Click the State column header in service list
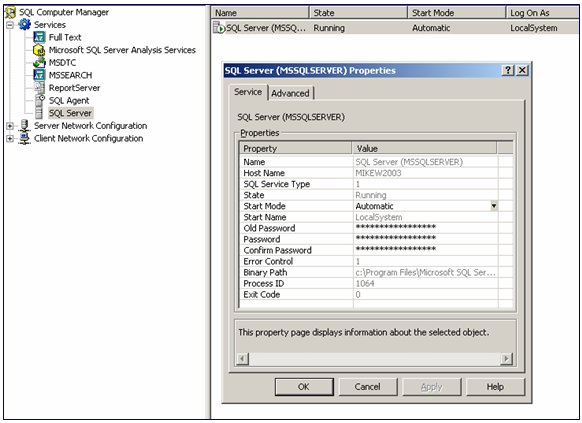 [x=358, y=13]
